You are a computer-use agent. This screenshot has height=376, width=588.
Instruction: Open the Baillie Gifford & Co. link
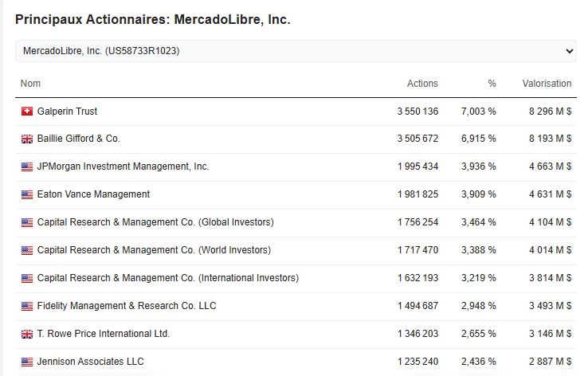click(78, 139)
